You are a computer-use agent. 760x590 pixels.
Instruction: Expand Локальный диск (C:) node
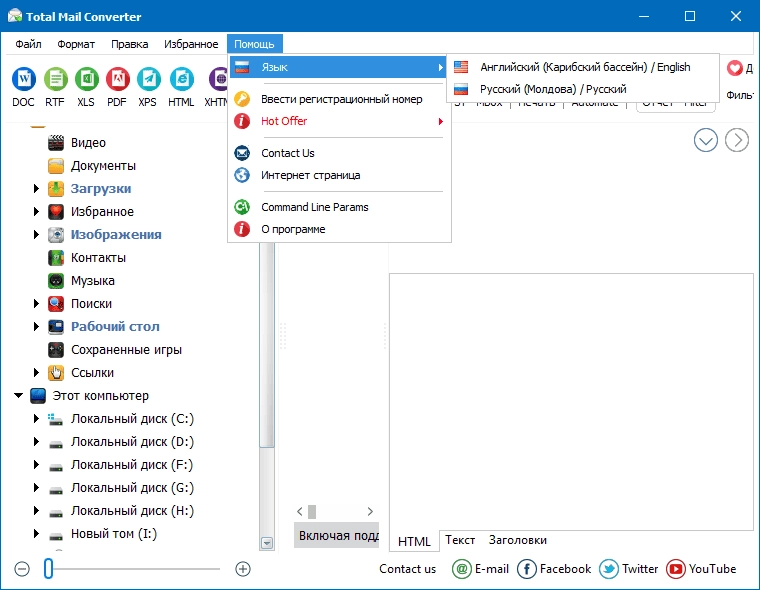(x=36, y=419)
